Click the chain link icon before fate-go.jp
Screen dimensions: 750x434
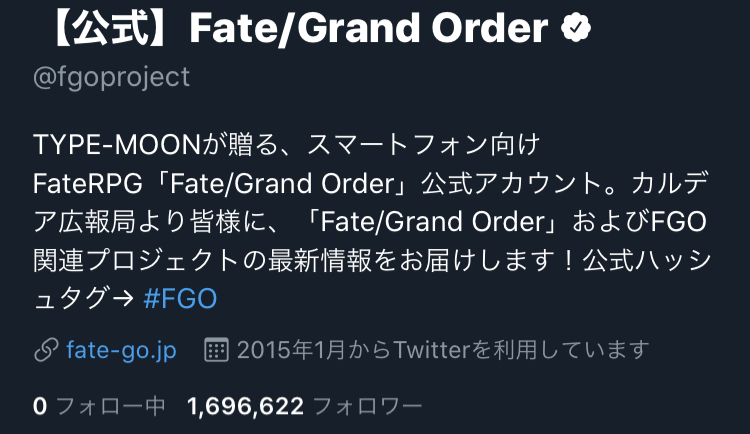pos(45,350)
